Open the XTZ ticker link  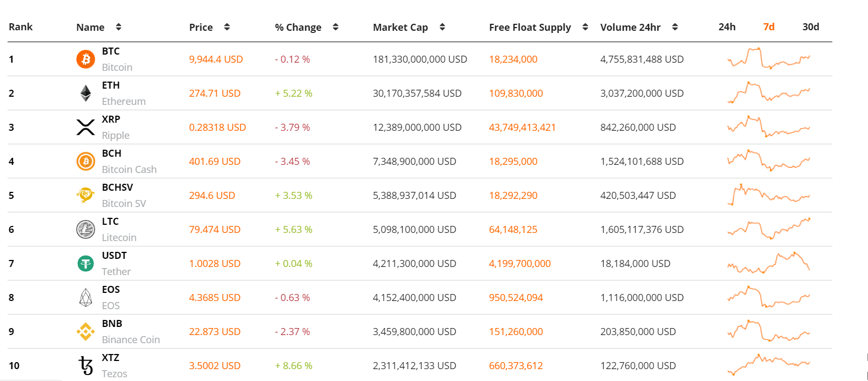click(x=111, y=358)
